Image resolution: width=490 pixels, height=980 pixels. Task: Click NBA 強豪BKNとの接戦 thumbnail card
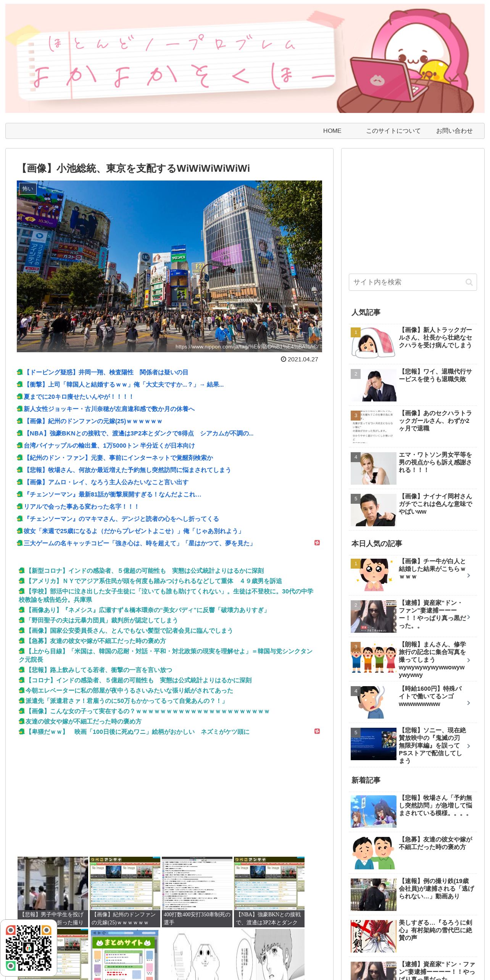point(269,892)
